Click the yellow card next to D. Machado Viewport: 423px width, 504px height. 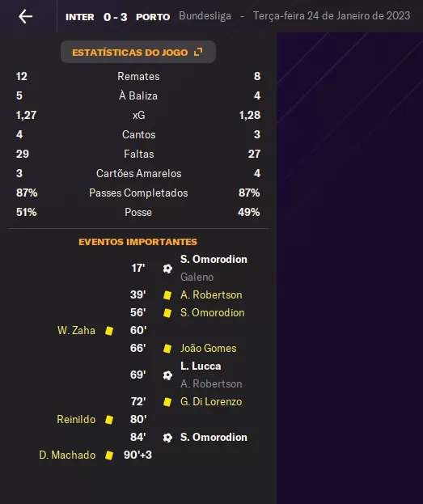tap(109, 455)
